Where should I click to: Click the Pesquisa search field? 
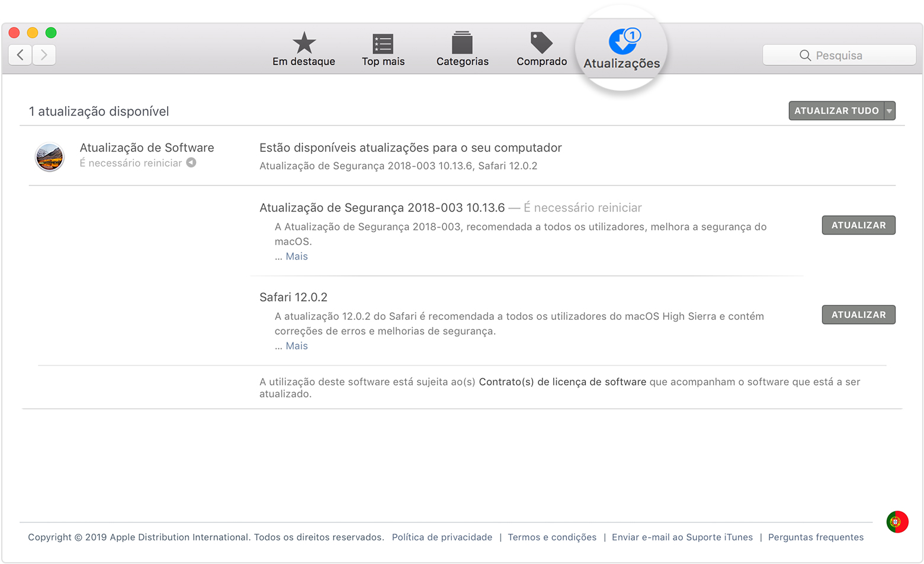[x=839, y=55]
